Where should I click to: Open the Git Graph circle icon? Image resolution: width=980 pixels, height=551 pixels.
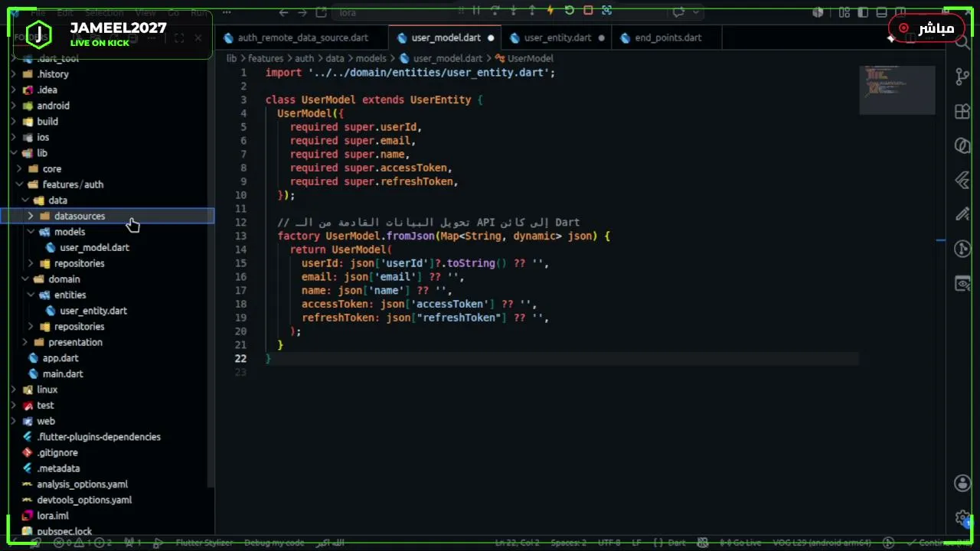[962, 249]
